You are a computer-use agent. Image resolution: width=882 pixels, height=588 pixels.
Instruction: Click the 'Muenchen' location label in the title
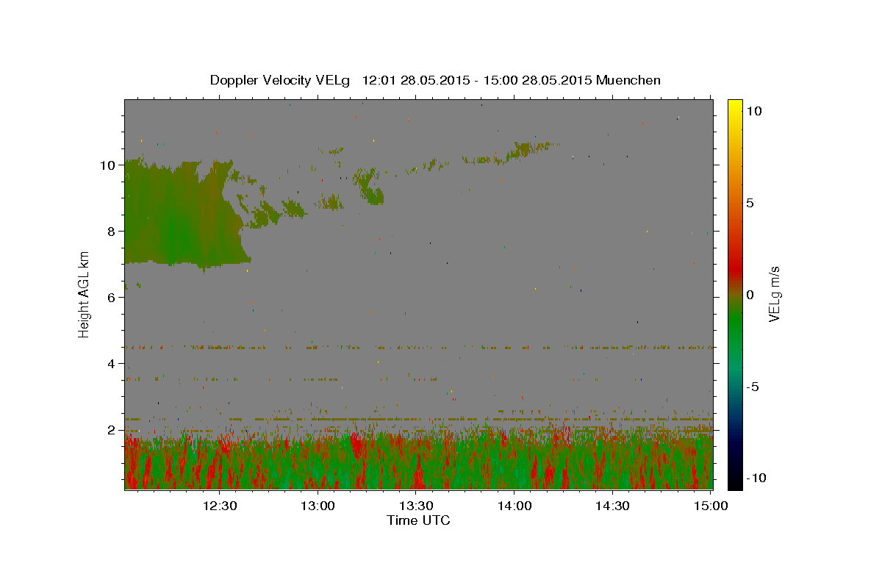coord(628,80)
